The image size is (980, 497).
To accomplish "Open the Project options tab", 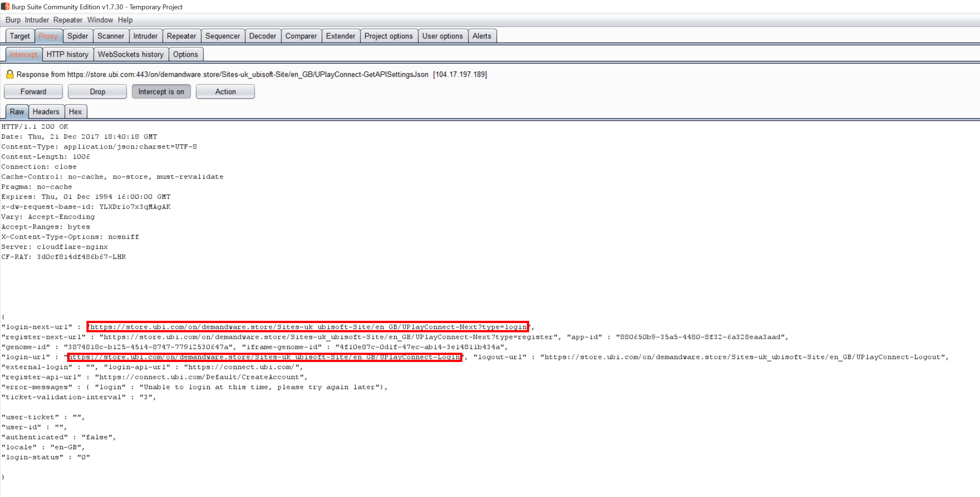I will point(388,36).
